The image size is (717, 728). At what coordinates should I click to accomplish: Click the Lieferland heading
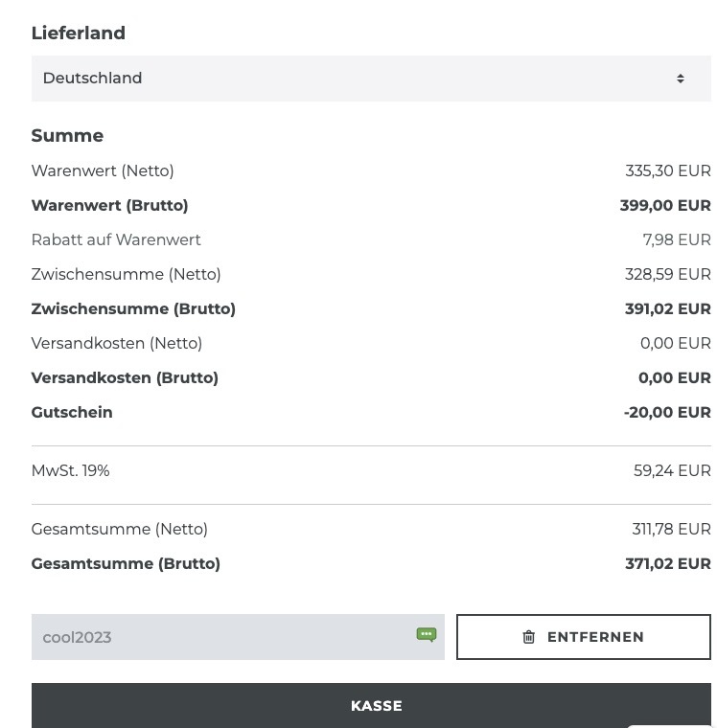78,34
